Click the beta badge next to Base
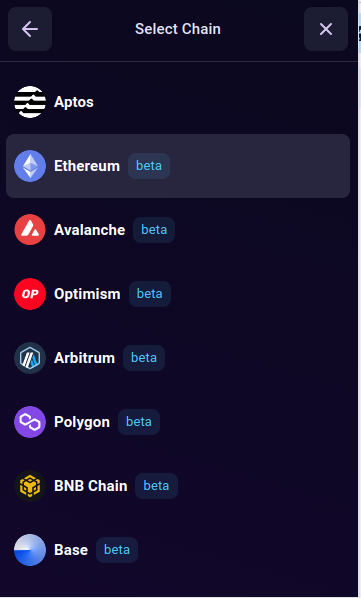The height and width of the screenshot is (598, 361). pos(117,550)
